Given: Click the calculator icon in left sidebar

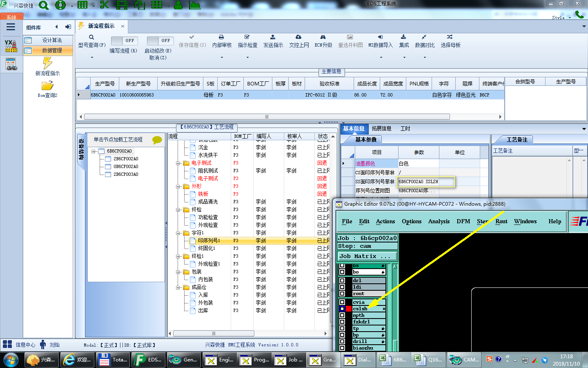Looking at the screenshot, I should pyautogui.click(x=11, y=64).
